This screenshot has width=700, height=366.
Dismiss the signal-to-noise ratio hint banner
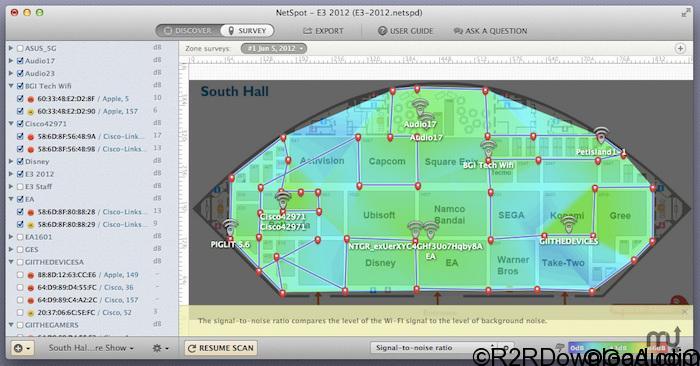685,312
